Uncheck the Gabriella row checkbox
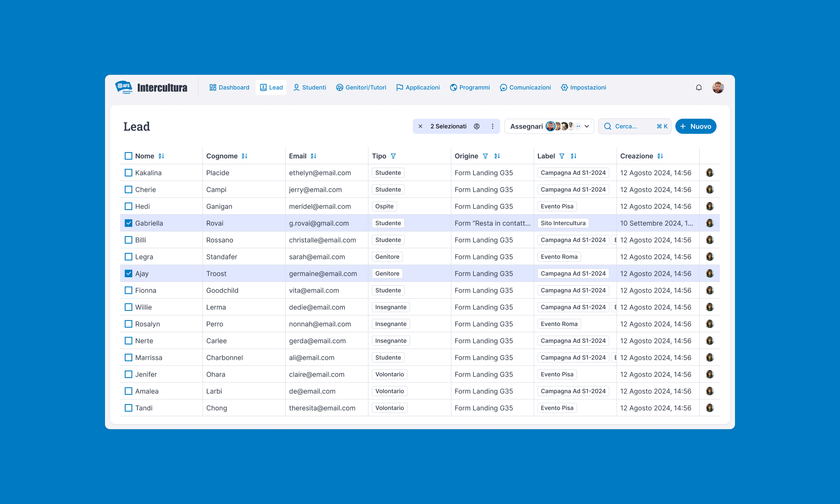This screenshot has height=504, width=840. click(129, 223)
